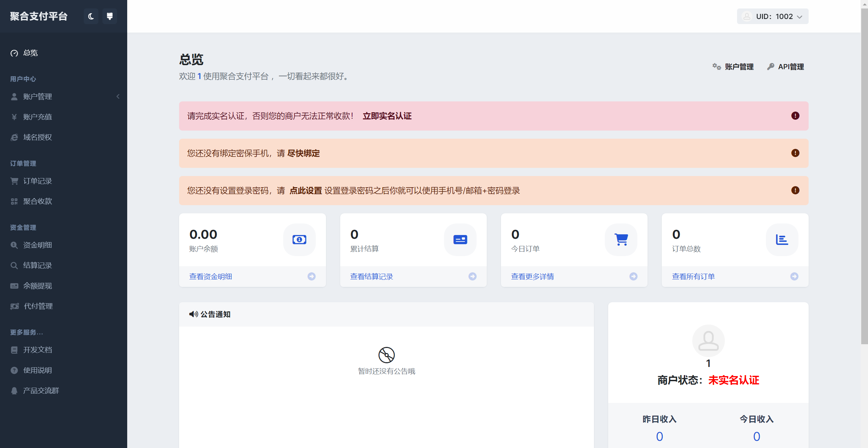
Task: Click the warning icon on real-name alert
Action: pos(795,116)
